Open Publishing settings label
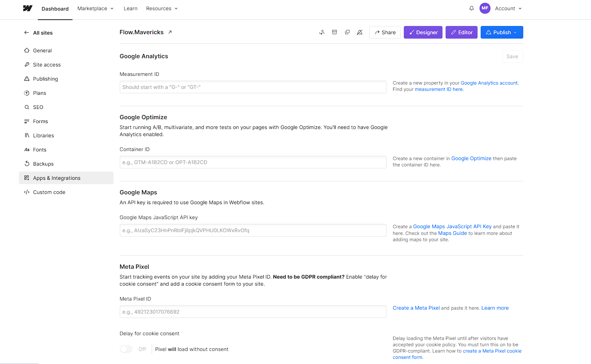The height and width of the screenshot is (364, 591). (45, 79)
